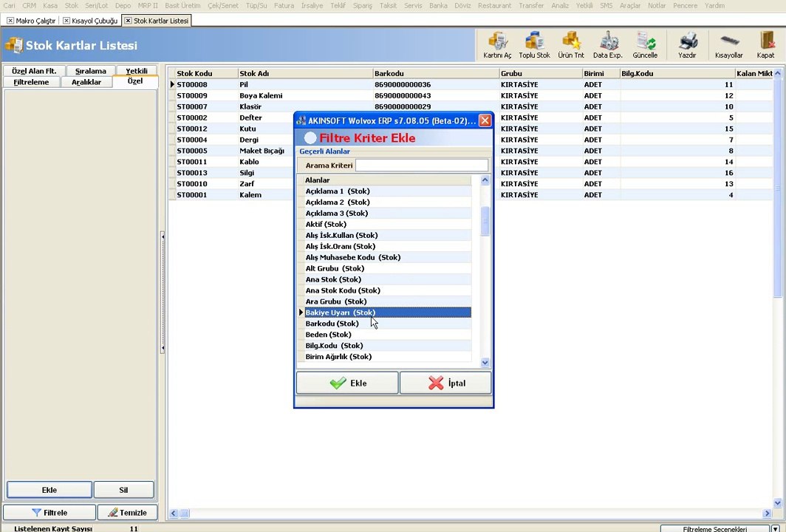Open the Yardım menu

[714, 5]
